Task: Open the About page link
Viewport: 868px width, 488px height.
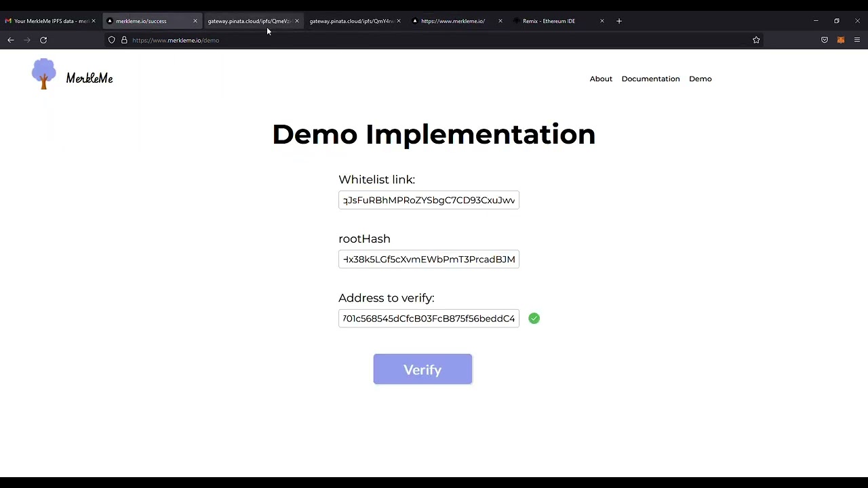Action: (x=601, y=79)
